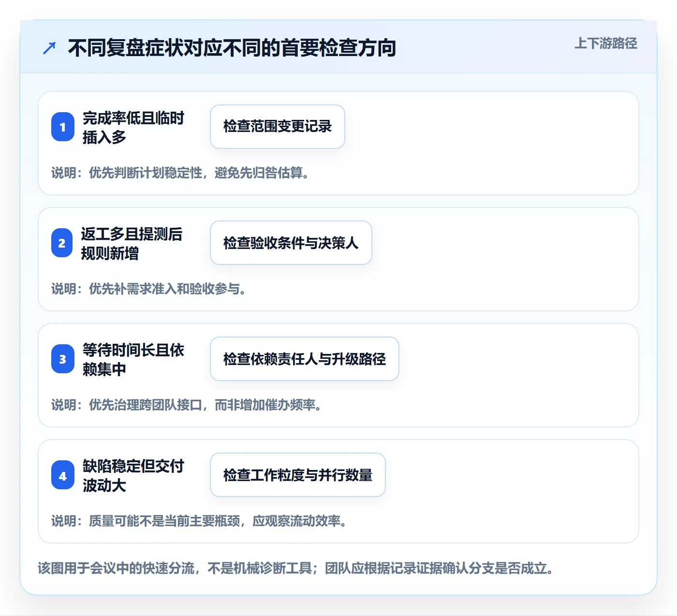Click the 检查依赖责任人与升级路径 button

coord(305,359)
